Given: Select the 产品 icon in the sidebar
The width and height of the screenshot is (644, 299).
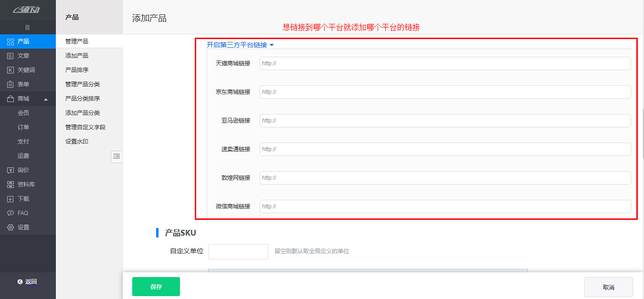Looking at the screenshot, I should coord(11,41).
